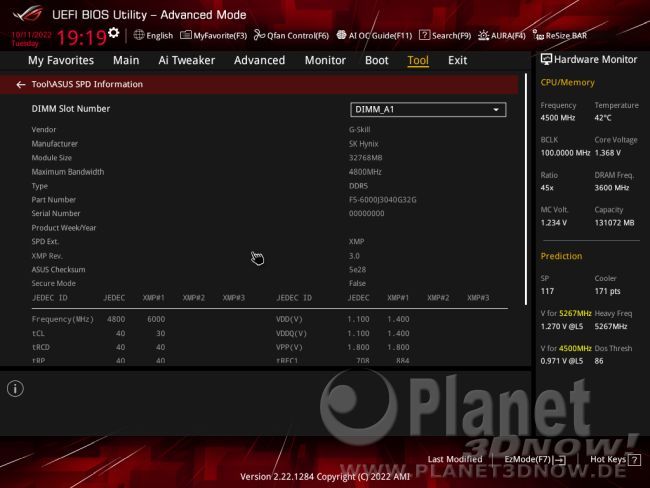Open MyFavorite(F3) folder icon

(x=186, y=35)
